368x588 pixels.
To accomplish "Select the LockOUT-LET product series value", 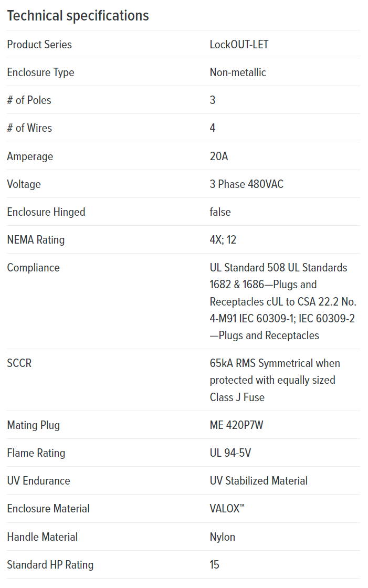I will 239,45.
